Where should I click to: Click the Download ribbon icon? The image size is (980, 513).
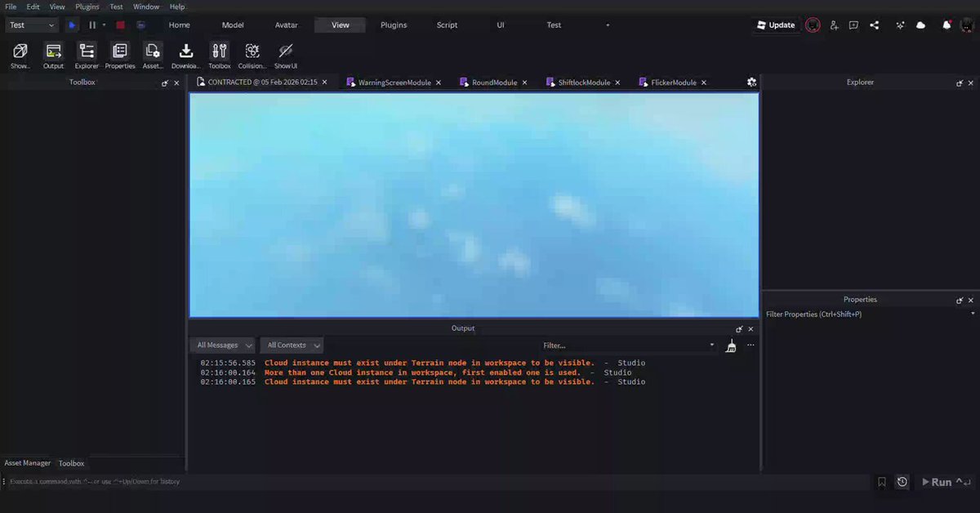coord(186,56)
